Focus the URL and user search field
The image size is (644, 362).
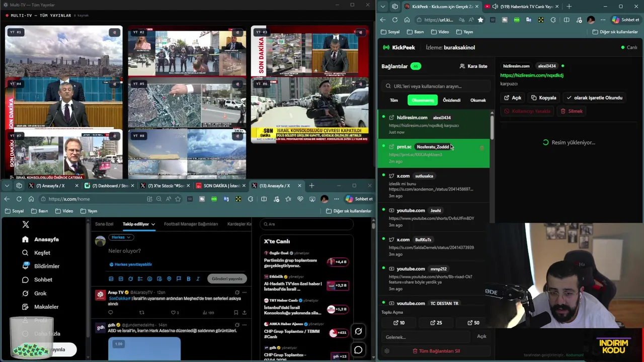436,86
